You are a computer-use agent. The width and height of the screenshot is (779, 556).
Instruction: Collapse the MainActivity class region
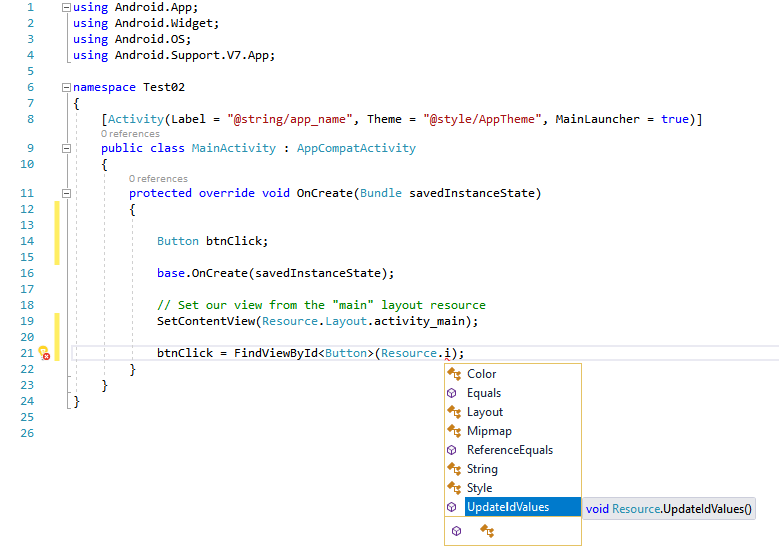(66, 148)
